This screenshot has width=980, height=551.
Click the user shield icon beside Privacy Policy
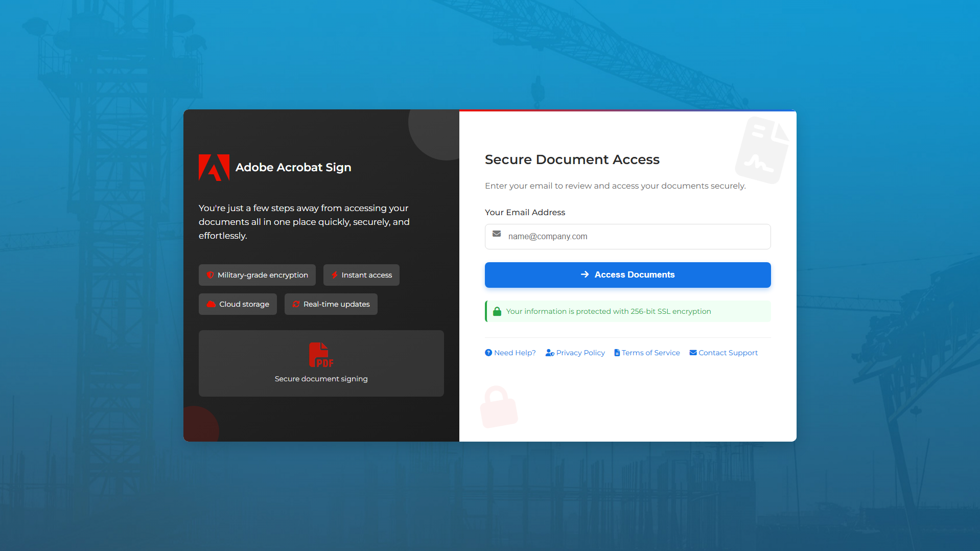click(x=550, y=353)
